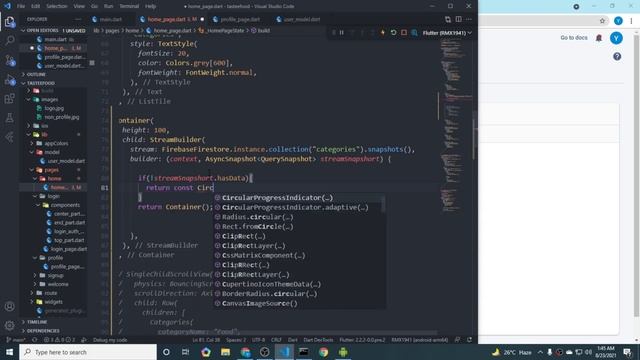Open the Flutter (RMX1941) device dropdown
This screenshot has height=360, width=640.
pyautogui.click(x=447, y=33)
